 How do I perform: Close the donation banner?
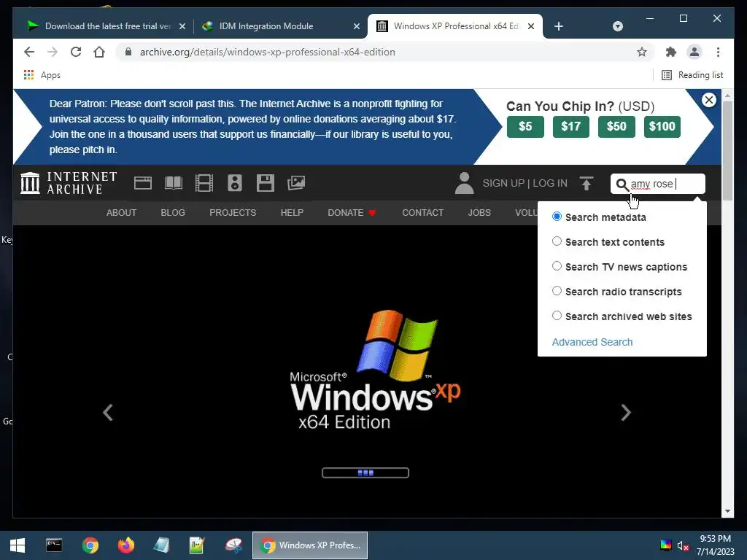709,100
